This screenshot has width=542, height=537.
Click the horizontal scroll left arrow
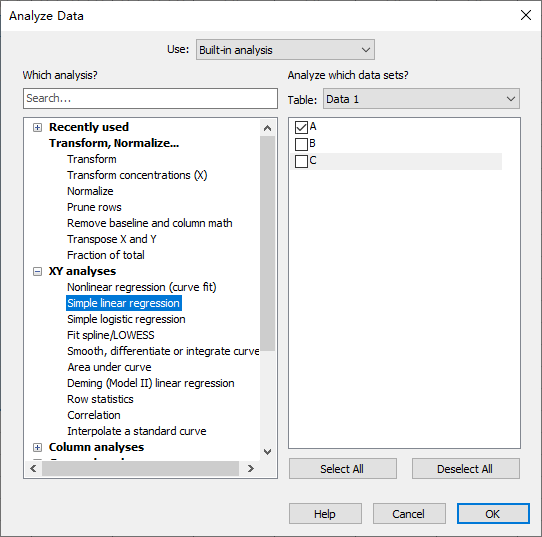pos(33,469)
